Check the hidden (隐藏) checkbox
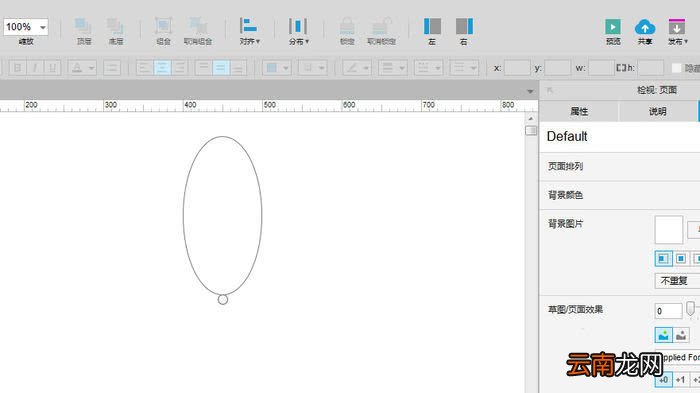Screen dimensions: 700x393 [x=676, y=68]
